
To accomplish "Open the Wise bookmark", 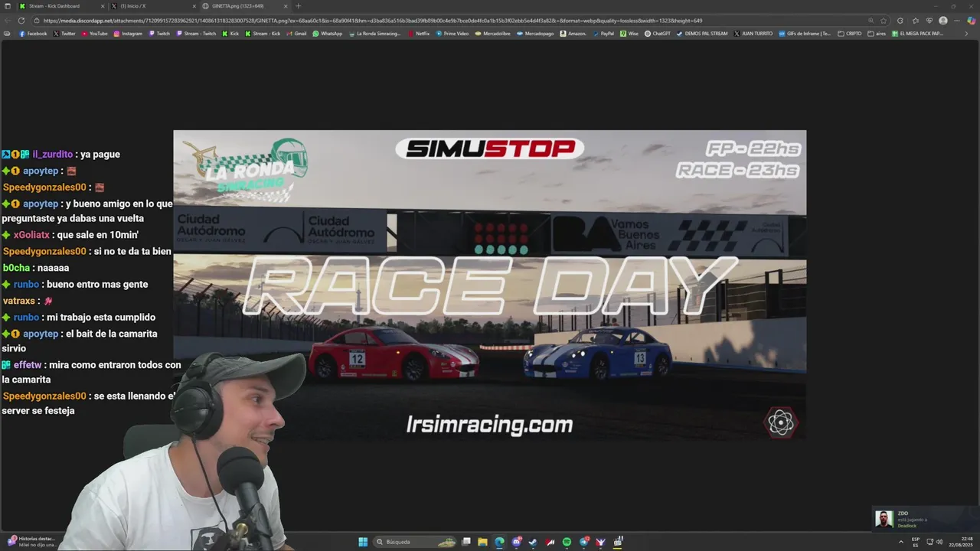I will click(x=629, y=34).
